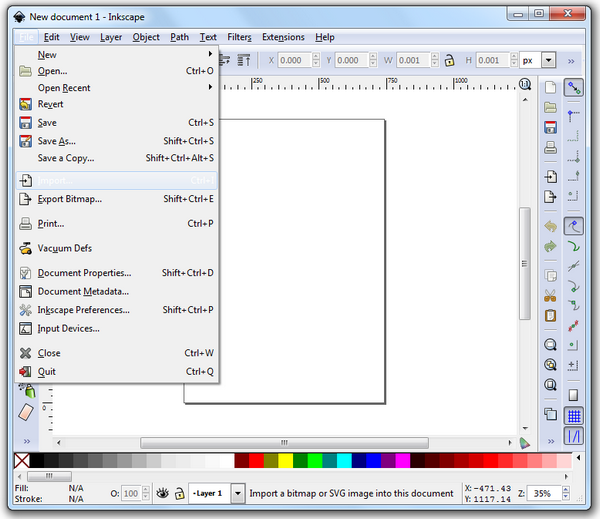Click the Quit menu entry
The height and width of the screenshot is (519, 600).
point(117,372)
